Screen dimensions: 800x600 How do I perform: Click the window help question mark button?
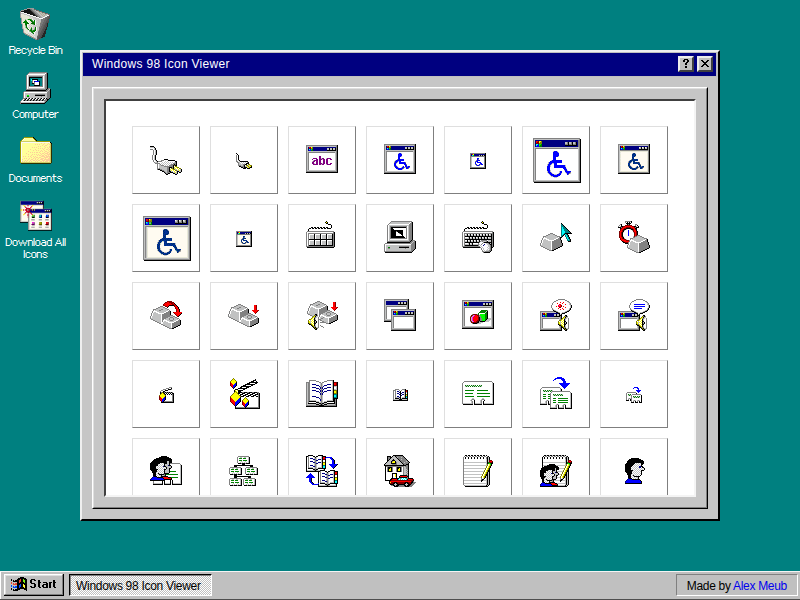[685, 63]
